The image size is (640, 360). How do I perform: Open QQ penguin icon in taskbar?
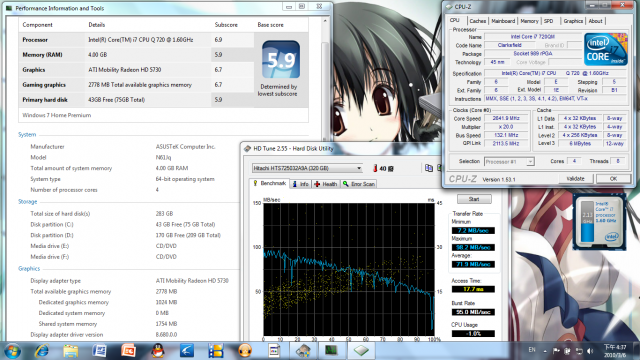point(158,351)
